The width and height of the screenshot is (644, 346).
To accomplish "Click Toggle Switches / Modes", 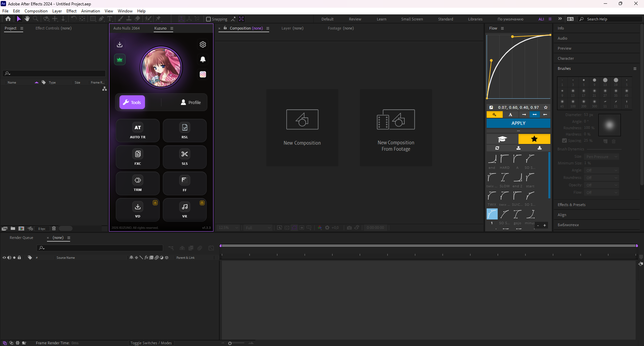I will 151,343.
